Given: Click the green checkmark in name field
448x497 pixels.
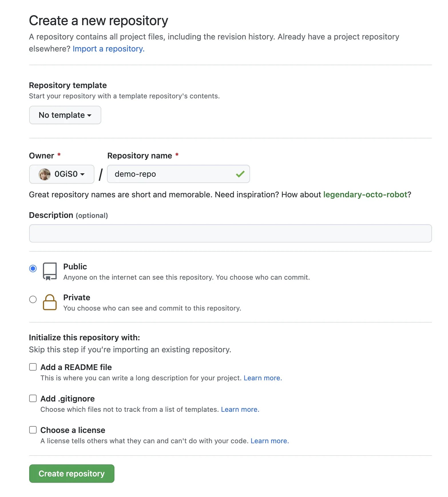Looking at the screenshot, I should 240,174.
